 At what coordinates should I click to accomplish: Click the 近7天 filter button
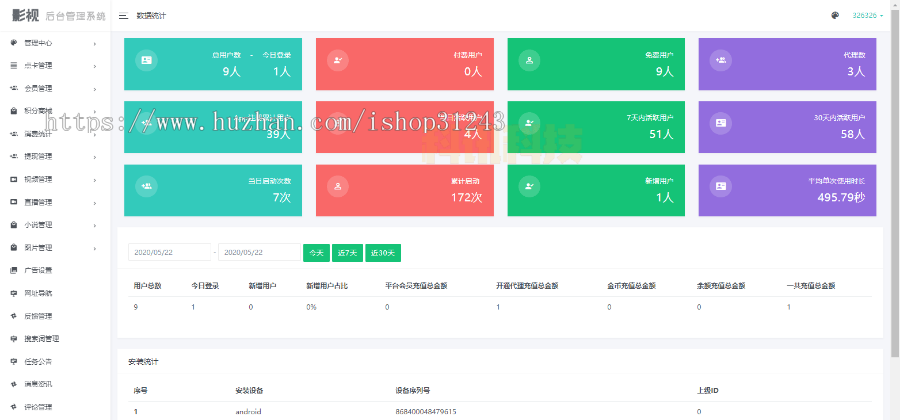[x=347, y=252]
